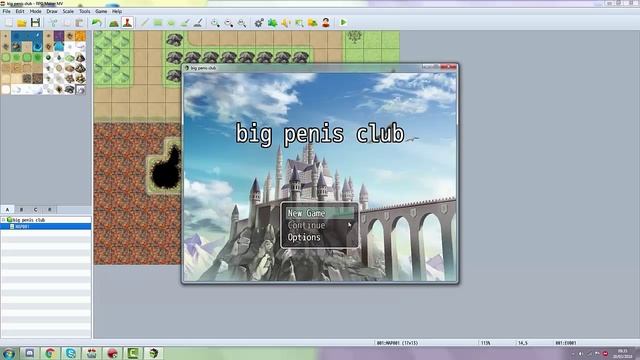Select the Shadow Pen tool

[198, 22]
